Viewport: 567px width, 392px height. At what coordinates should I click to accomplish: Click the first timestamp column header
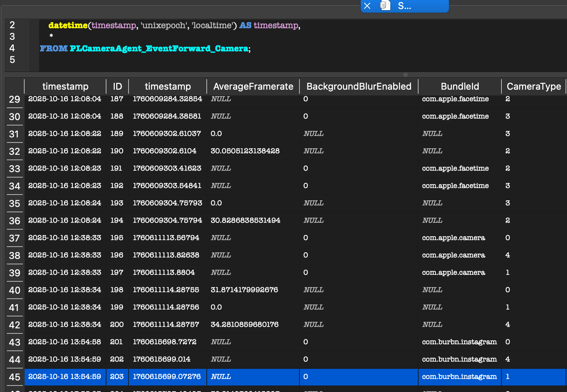pyautogui.click(x=65, y=86)
